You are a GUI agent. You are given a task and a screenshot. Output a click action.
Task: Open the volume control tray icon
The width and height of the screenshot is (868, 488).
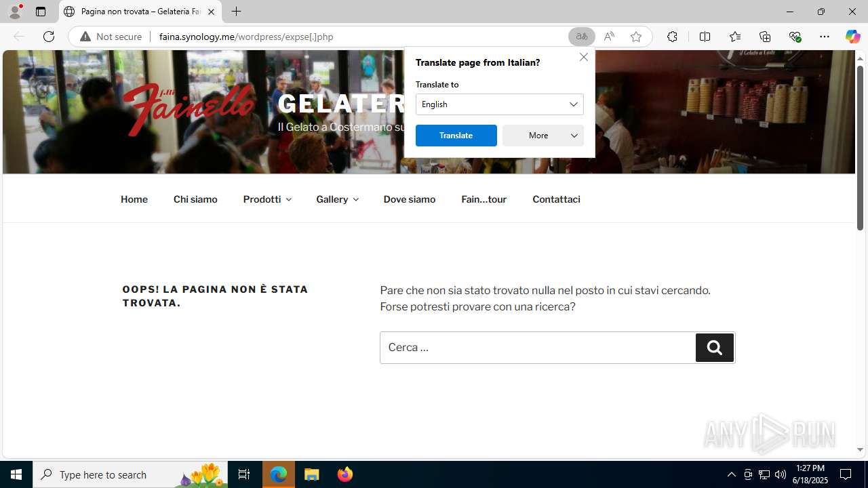pos(781,474)
